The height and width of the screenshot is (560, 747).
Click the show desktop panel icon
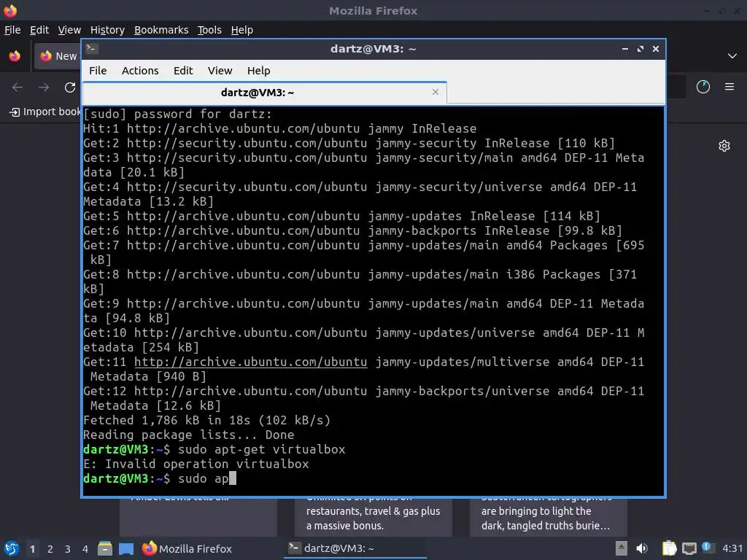pos(126,549)
